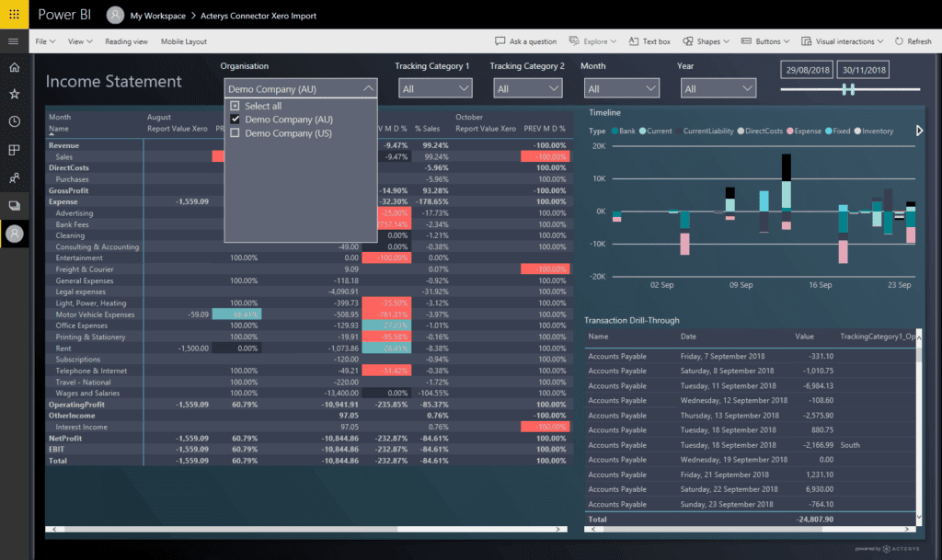Toggle the hamburger navigation menu
The image size is (942, 560).
(14, 41)
